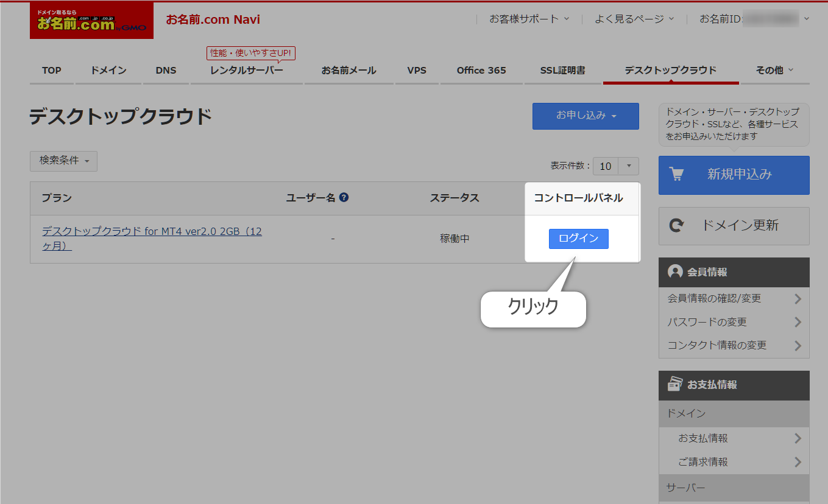
Task: Click the お支払情報 card icon
Action: (675, 384)
